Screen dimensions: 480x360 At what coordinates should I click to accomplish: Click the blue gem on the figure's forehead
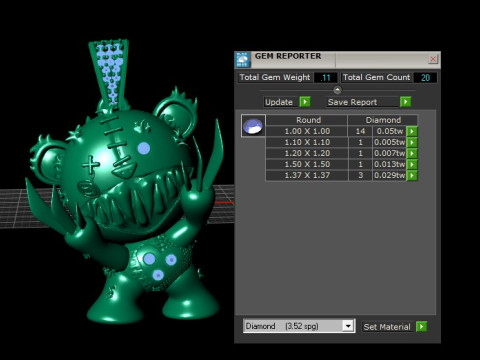click(144, 148)
